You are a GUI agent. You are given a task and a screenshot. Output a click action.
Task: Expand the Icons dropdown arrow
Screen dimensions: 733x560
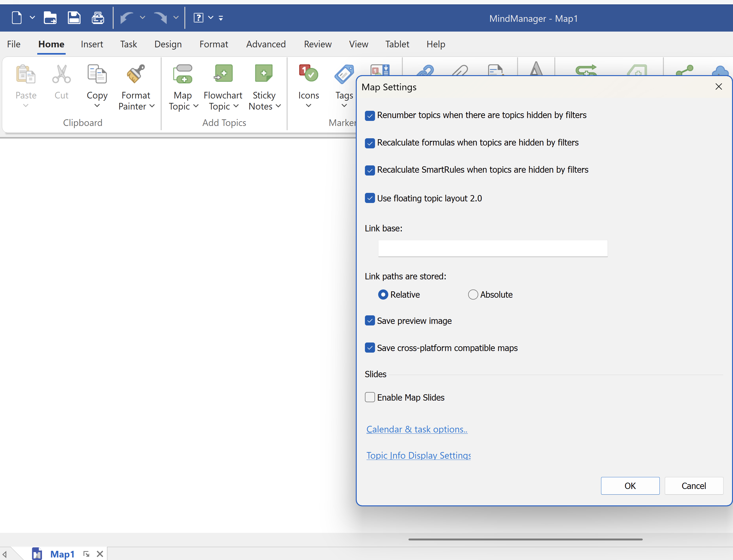point(308,106)
